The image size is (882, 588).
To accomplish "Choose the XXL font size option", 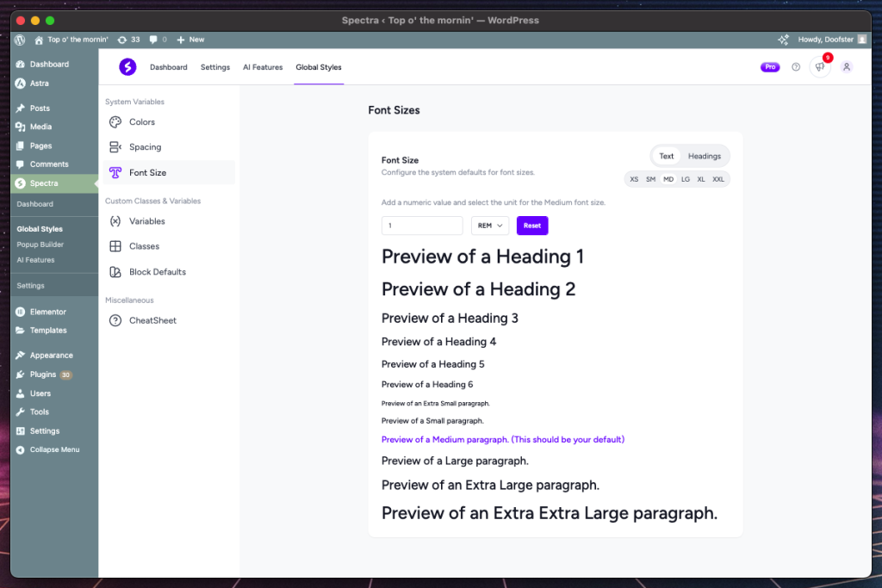I will click(718, 179).
